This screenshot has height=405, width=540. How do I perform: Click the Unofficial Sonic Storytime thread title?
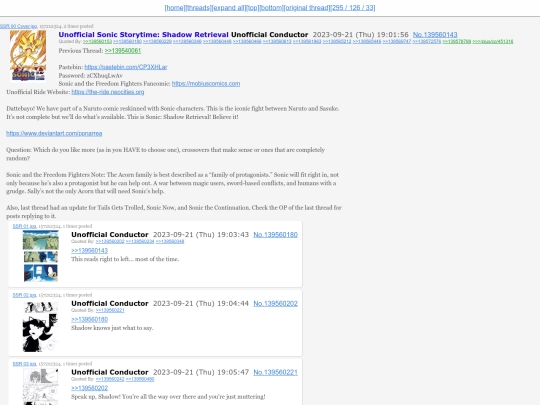(144, 35)
